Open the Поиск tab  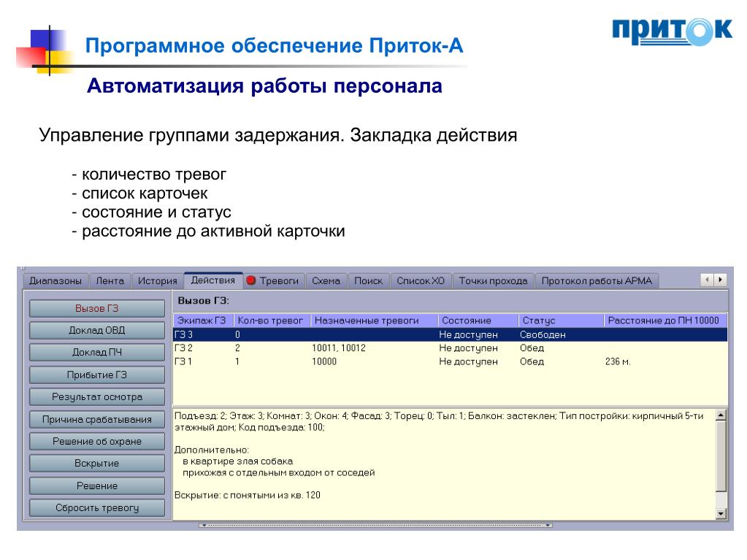tap(368, 281)
